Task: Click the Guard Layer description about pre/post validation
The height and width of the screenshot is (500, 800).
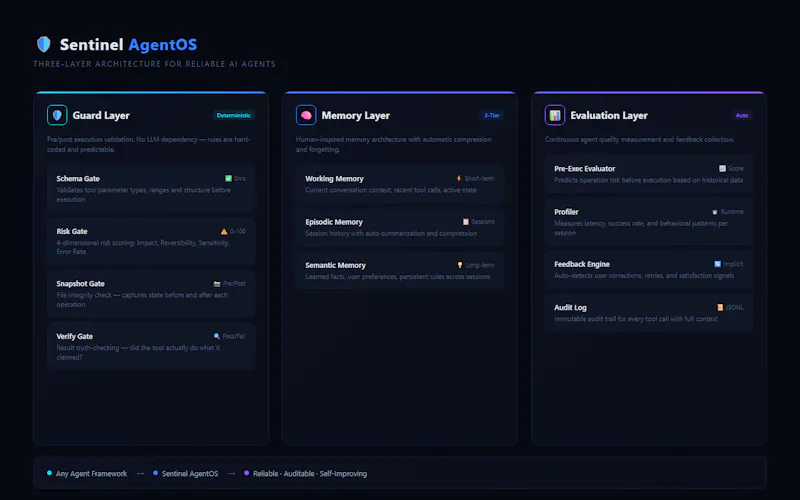Action: 148,144
